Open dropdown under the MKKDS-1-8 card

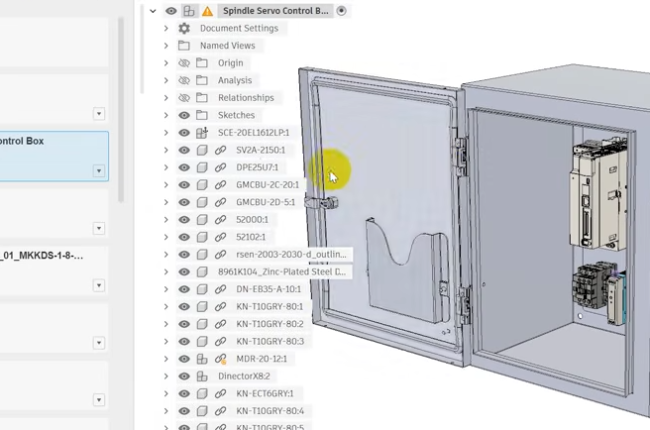[99, 285]
